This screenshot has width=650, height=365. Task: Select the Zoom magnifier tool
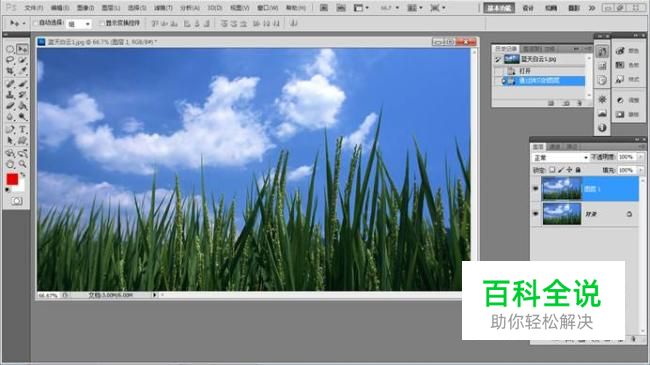point(22,164)
